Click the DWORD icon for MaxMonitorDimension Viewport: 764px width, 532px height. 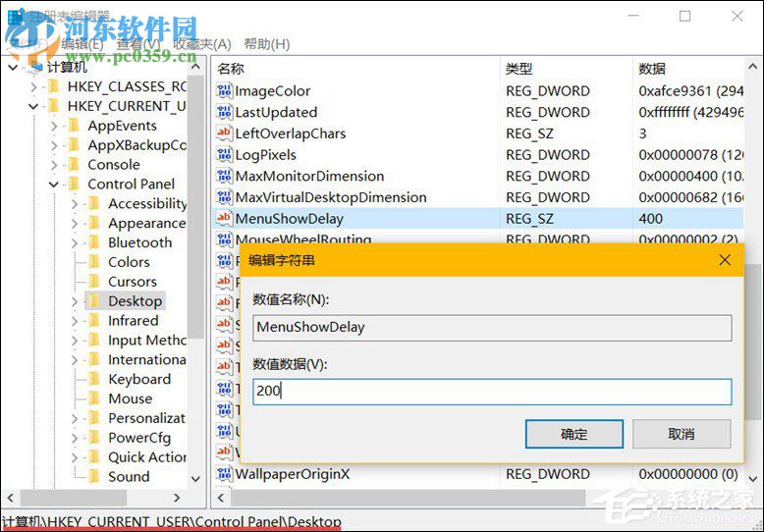[x=224, y=177]
